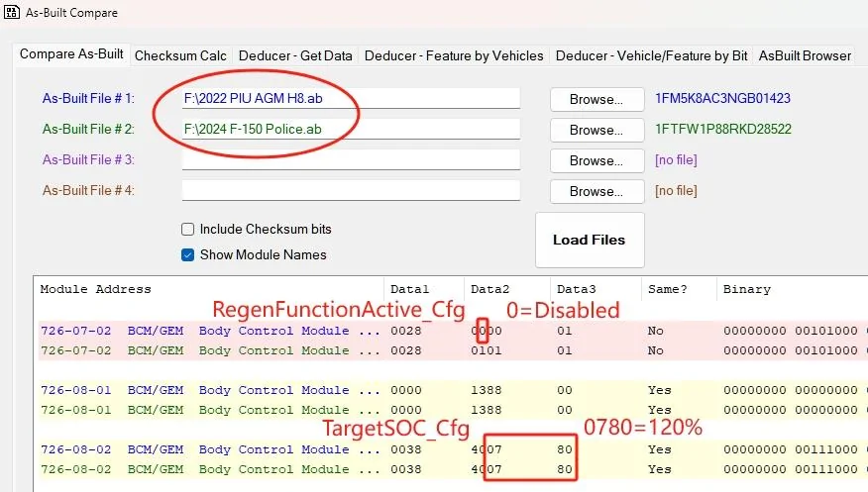
Task: Open the Checksum Calc tab
Action: 180,55
